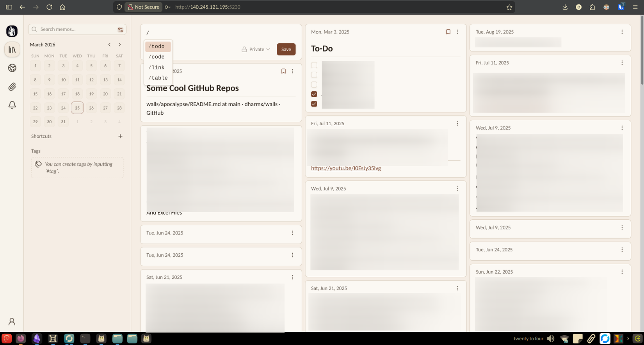Open the browser downloads icon
Viewport: 644px width, 345px height.
[565, 7]
